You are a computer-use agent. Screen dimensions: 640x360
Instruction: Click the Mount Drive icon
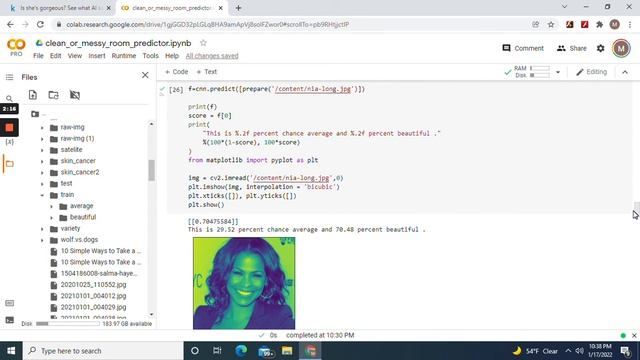point(75,95)
